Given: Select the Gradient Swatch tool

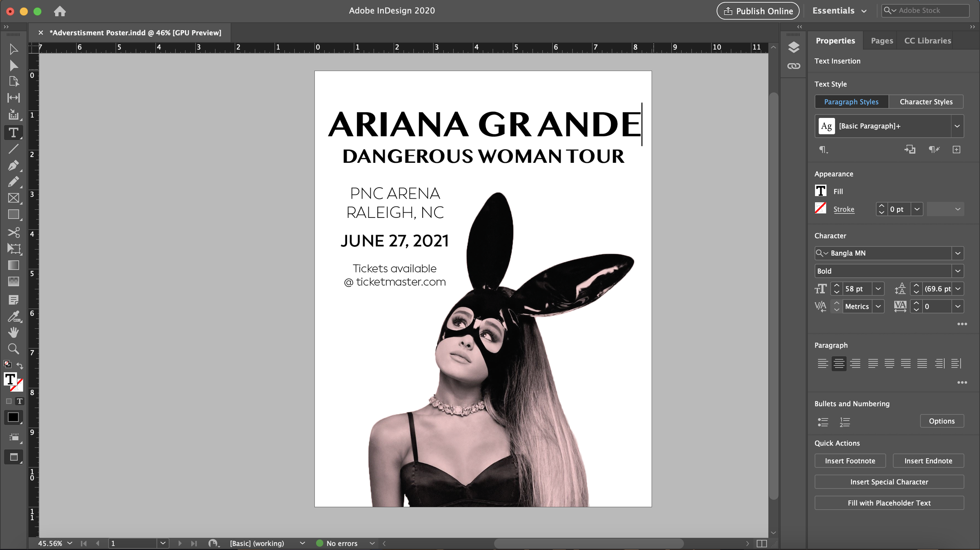Looking at the screenshot, I should (13, 265).
